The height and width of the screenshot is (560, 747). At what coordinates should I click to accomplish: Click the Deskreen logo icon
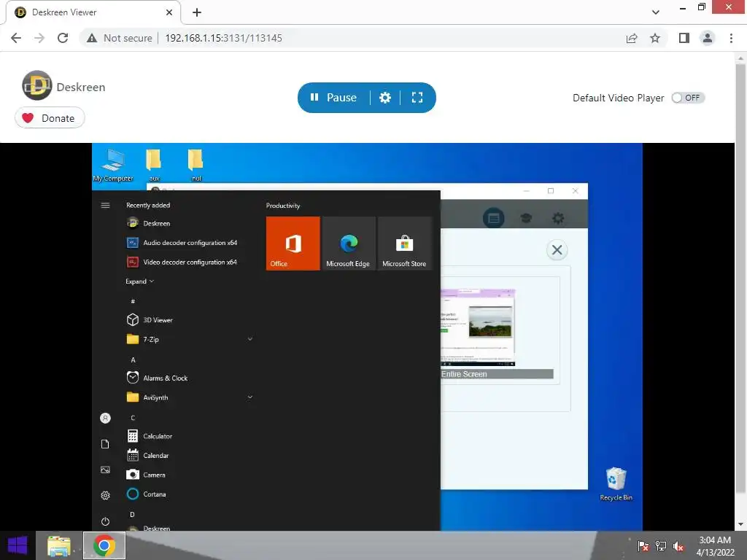click(36, 86)
